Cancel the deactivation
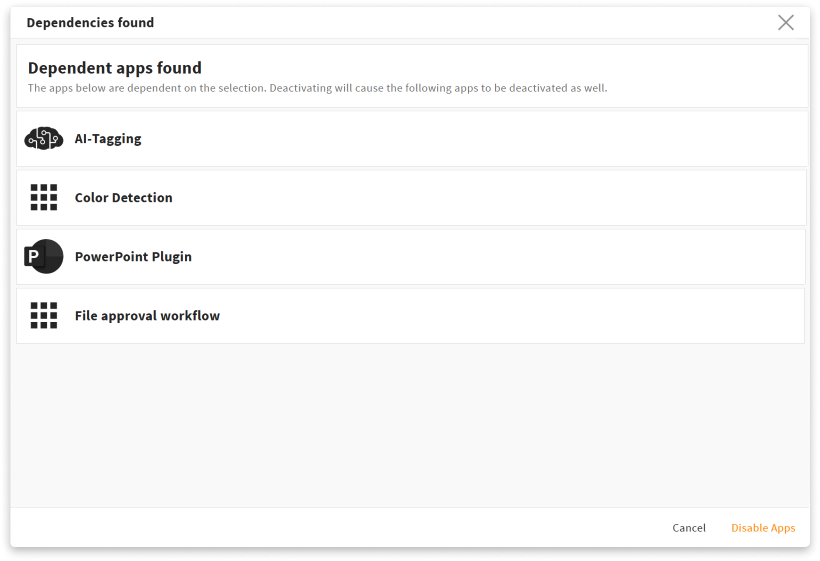Image resolution: width=820 pixels, height=561 pixels. click(689, 528)
